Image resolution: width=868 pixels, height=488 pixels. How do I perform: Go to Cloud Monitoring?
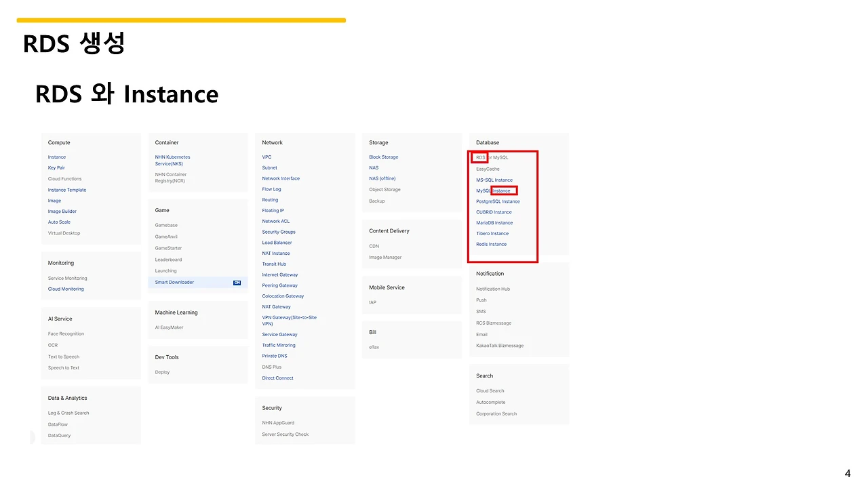pos(66,289)
